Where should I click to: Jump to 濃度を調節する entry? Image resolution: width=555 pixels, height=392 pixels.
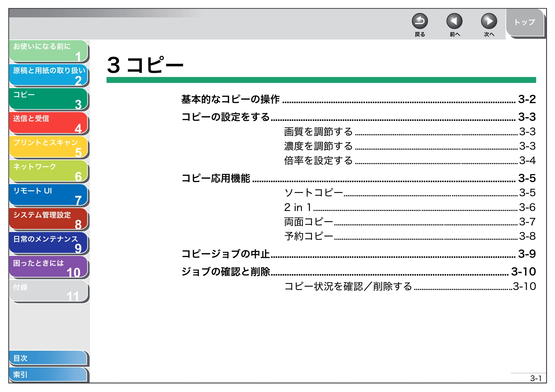click(x=318, y=146)
